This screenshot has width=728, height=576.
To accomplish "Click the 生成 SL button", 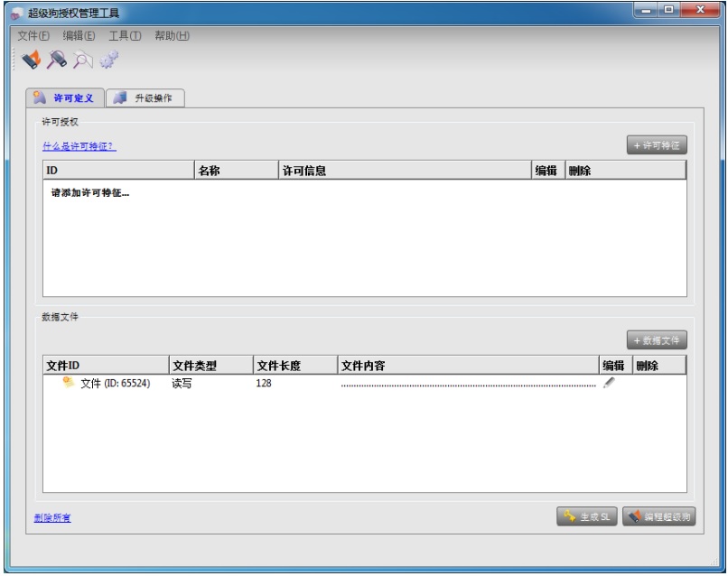I will point(586,516).
